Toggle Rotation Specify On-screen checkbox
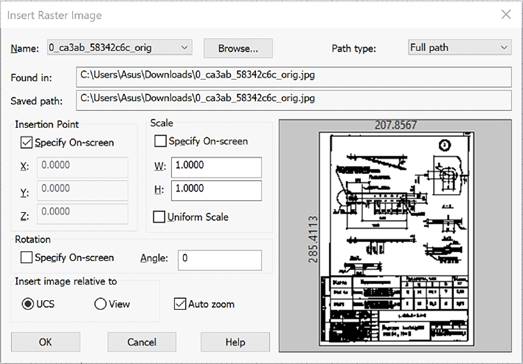Viewport: 523px width, 364px height. point(26,258)
